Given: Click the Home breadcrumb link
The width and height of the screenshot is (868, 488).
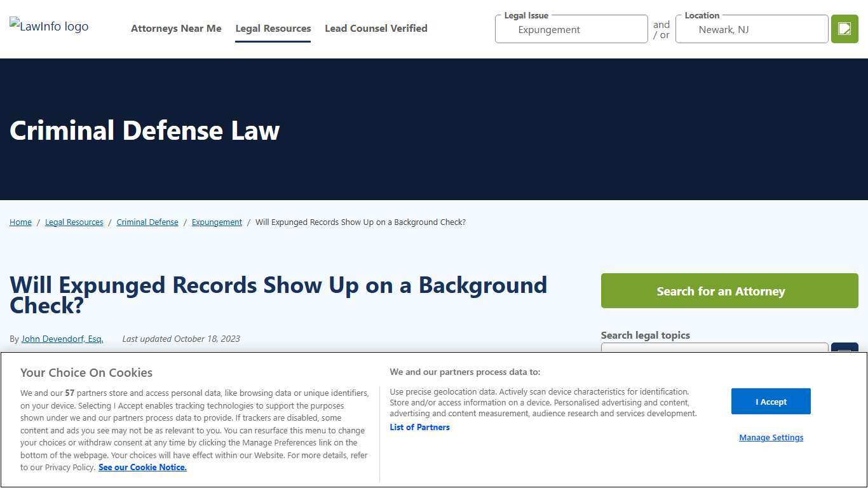Looking at the screenshot, I should click(x=20, y=222).
